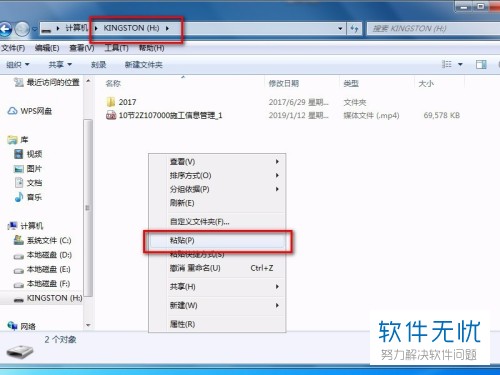Sort by the 名称 column header
Image resolution: width=500 pixels, height=375 pixels.
coord(113,83)
